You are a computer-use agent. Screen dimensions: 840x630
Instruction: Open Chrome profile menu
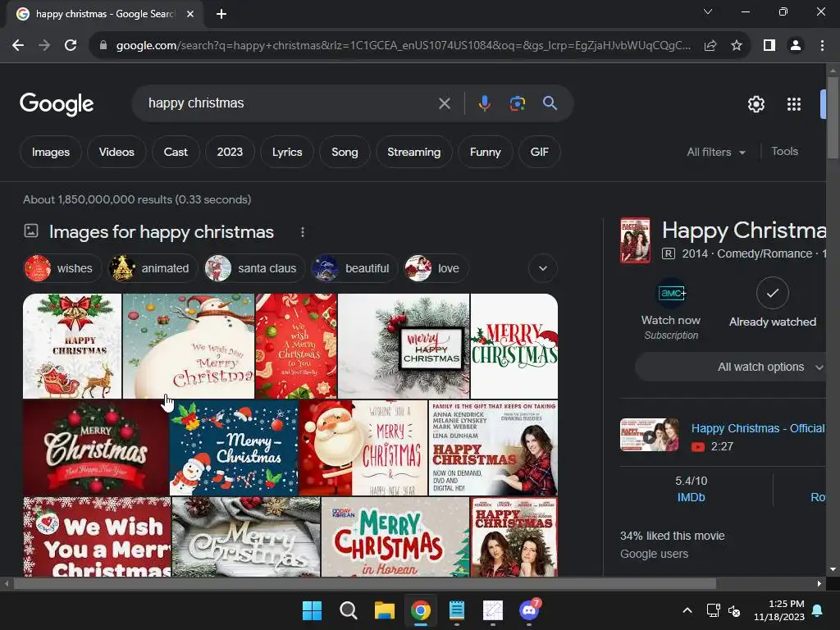[x=796, y=46]
